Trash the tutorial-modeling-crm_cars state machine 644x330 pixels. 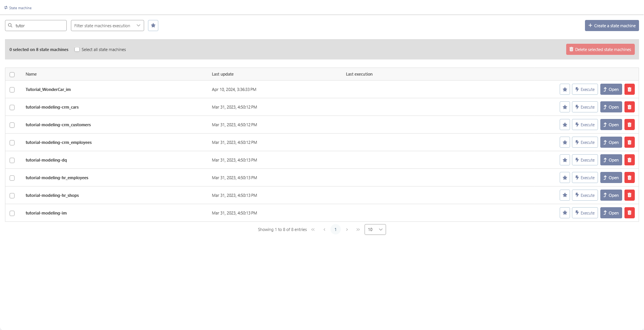click(629, 107)
